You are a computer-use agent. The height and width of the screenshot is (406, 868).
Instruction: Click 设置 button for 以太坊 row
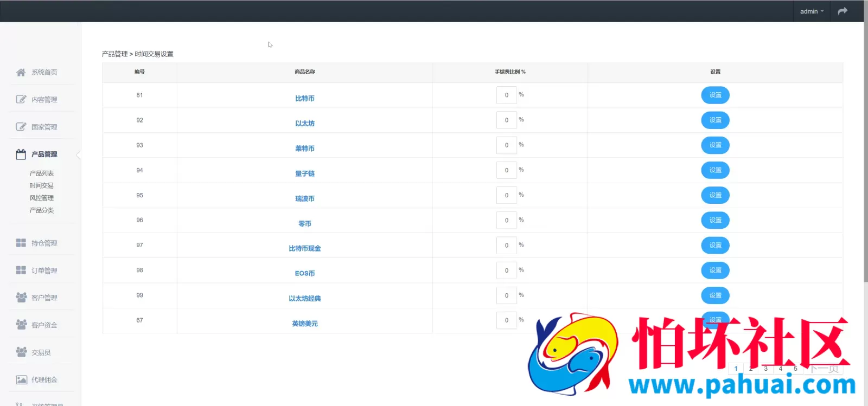tap(715, 120)
